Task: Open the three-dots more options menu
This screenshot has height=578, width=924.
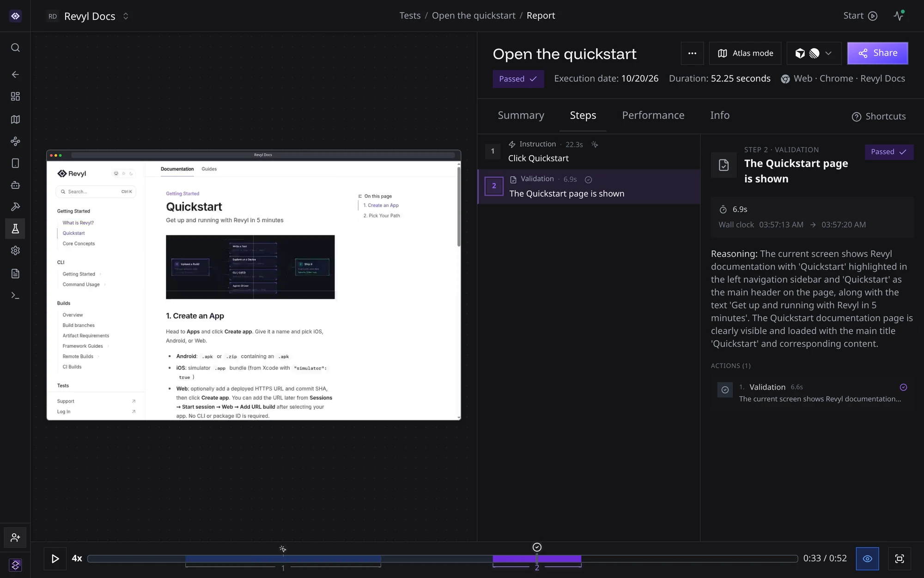Action: (x=692, y=53)
